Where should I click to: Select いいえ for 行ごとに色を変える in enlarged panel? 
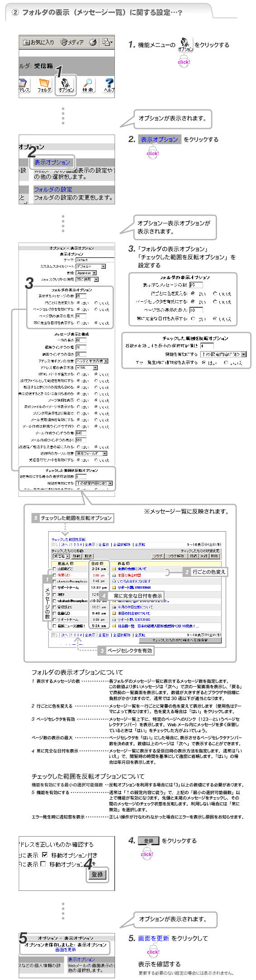coord(215,294)
